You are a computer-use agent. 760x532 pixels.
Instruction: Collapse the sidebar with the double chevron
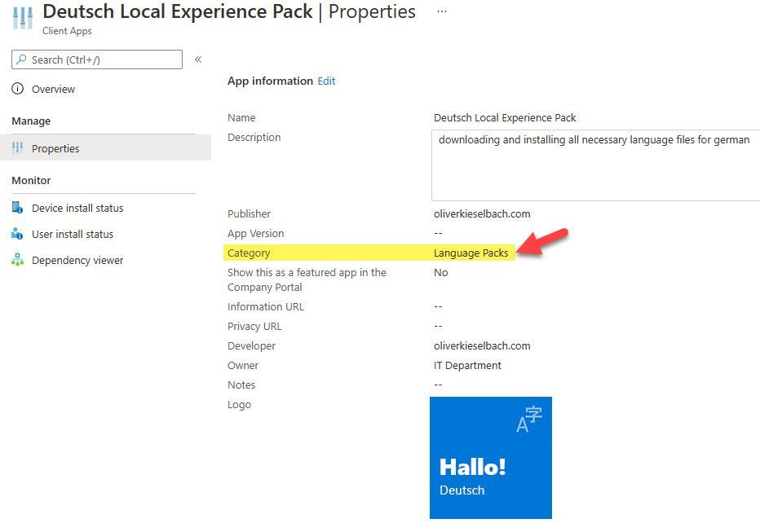pyautogui.click(x=199, y=59)
